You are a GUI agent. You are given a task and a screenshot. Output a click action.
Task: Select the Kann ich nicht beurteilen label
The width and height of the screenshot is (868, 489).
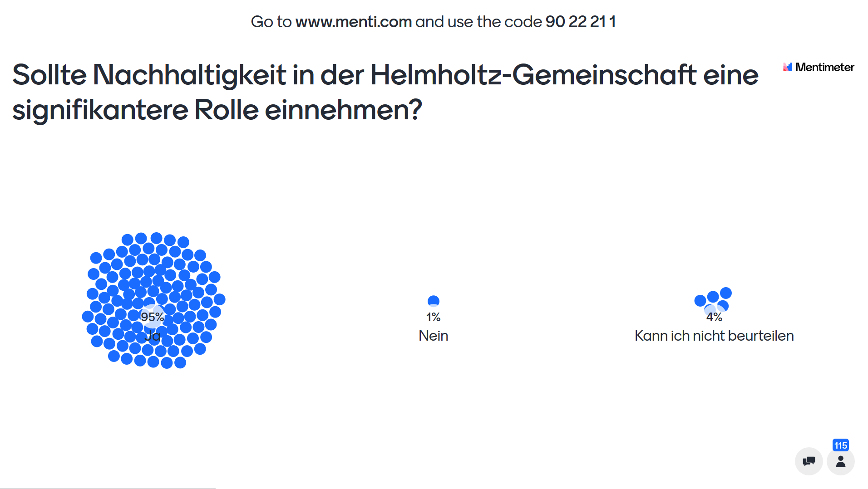(x=714, y=336)
